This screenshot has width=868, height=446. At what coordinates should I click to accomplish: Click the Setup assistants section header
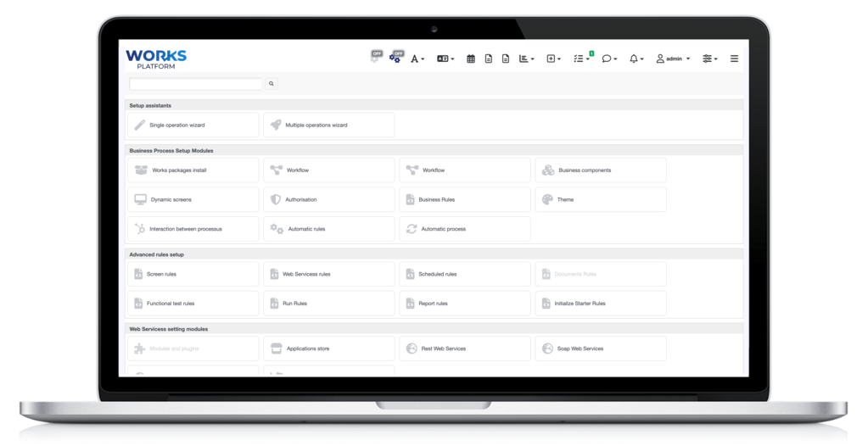tap(434, 106)
